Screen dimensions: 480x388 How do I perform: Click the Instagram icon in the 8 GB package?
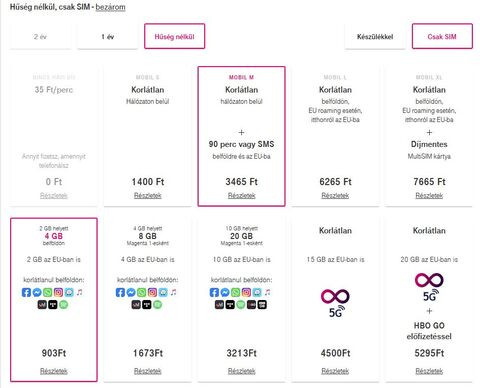[x=152, y=292]
